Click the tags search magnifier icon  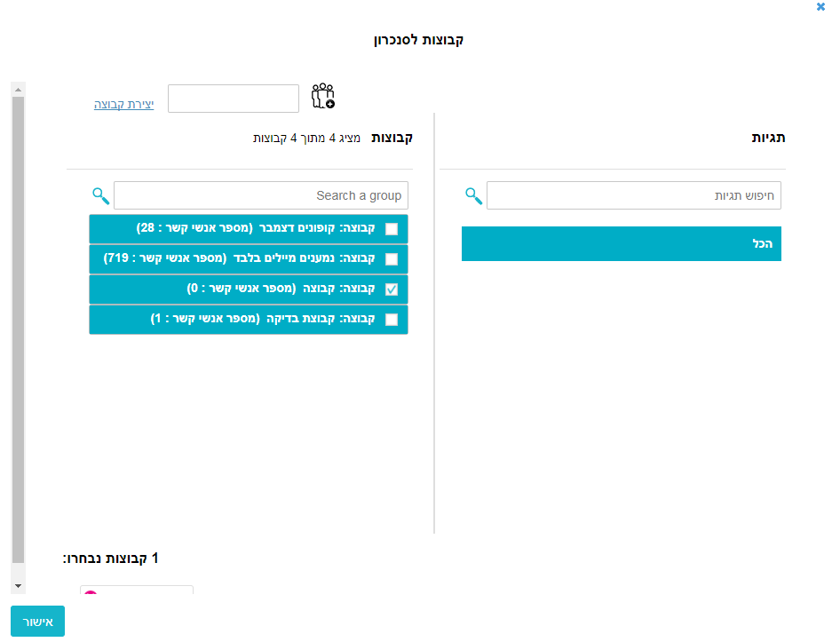[x=473, y=196]
